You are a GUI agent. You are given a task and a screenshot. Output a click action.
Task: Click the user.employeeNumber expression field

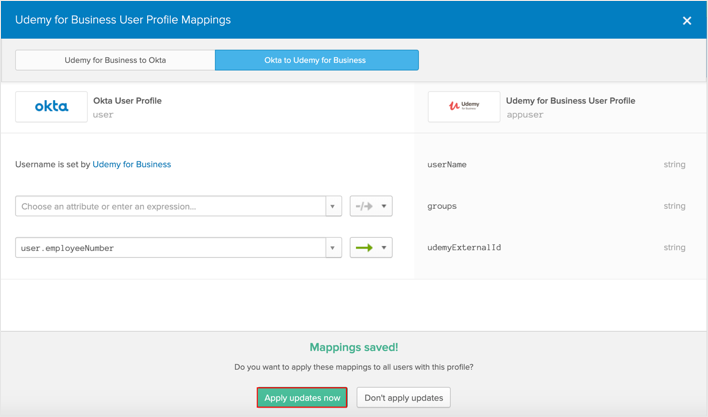pyautogui.click(x=170, y=247)
